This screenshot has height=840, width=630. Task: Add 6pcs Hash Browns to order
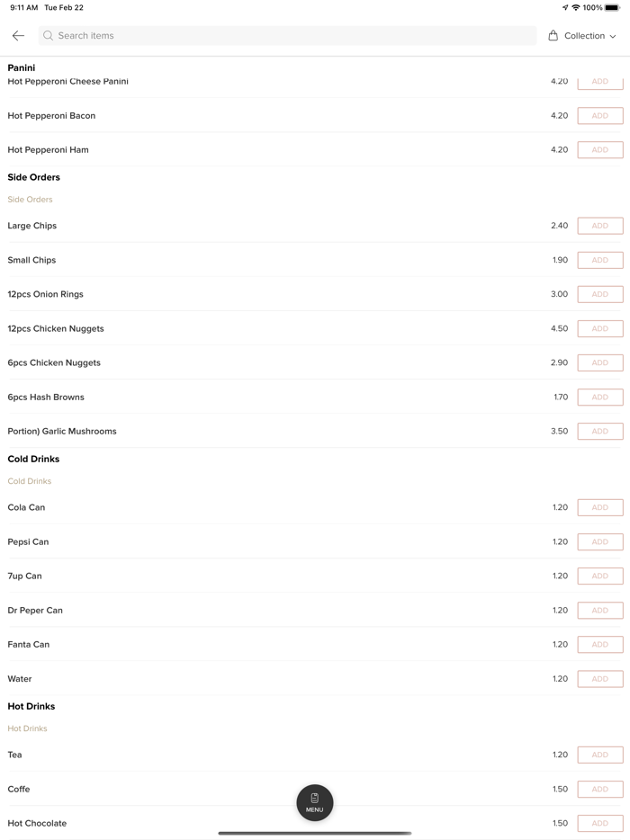(x=600, y=397)
